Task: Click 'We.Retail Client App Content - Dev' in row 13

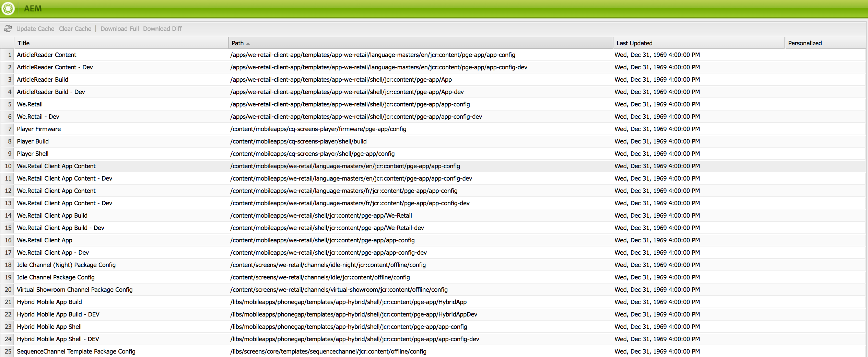Action: [64, 203]
